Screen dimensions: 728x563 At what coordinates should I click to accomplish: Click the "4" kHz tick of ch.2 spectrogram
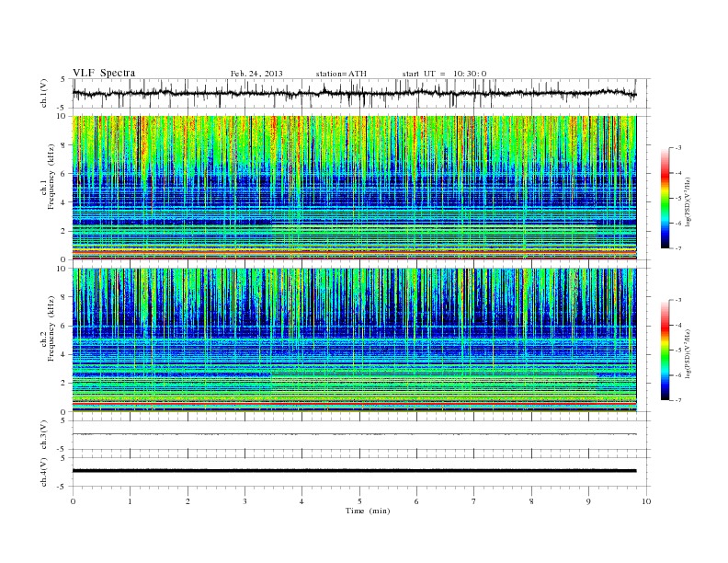click(63, 354)
